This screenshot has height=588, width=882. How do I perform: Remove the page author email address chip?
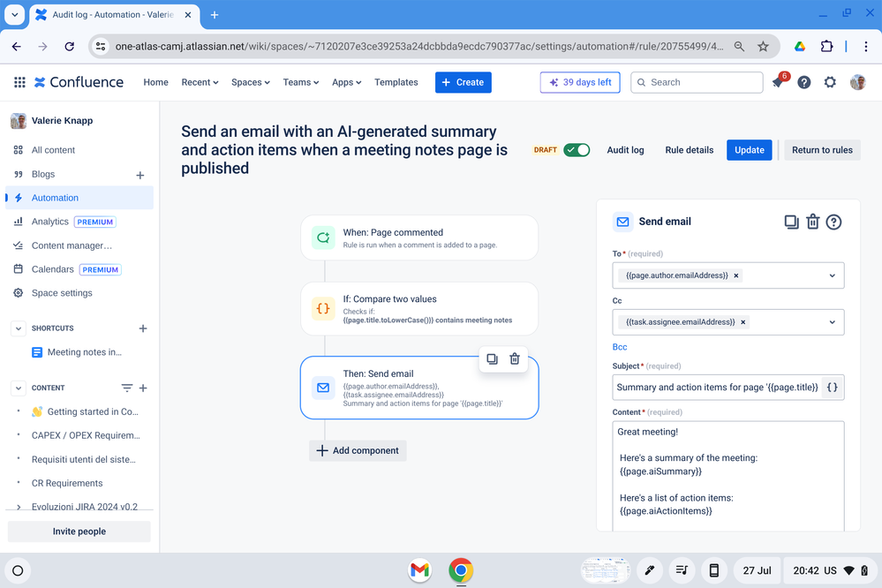point(735,275)
